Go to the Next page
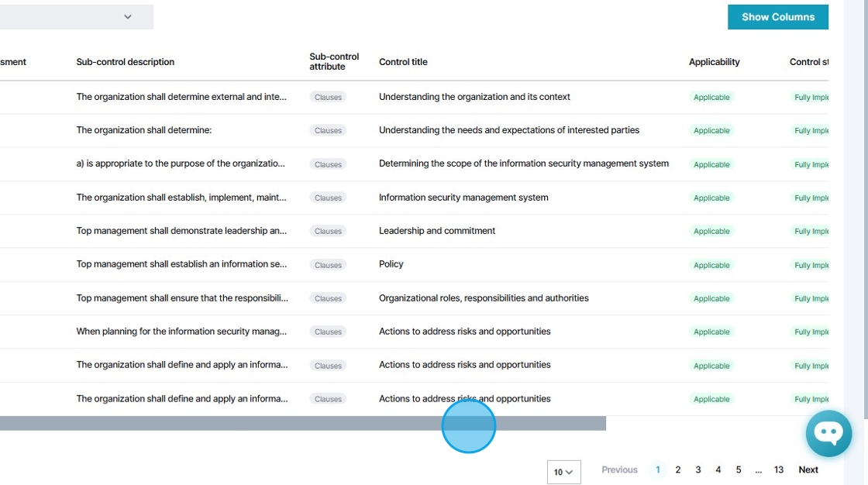This screenshot has height=485, width=868. (x=808, y=470)
